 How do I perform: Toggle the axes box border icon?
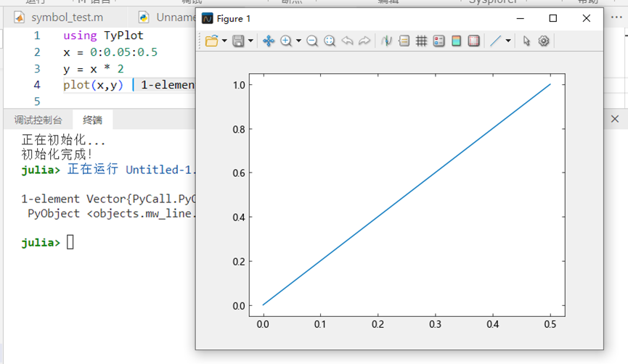tap(474, 41)
